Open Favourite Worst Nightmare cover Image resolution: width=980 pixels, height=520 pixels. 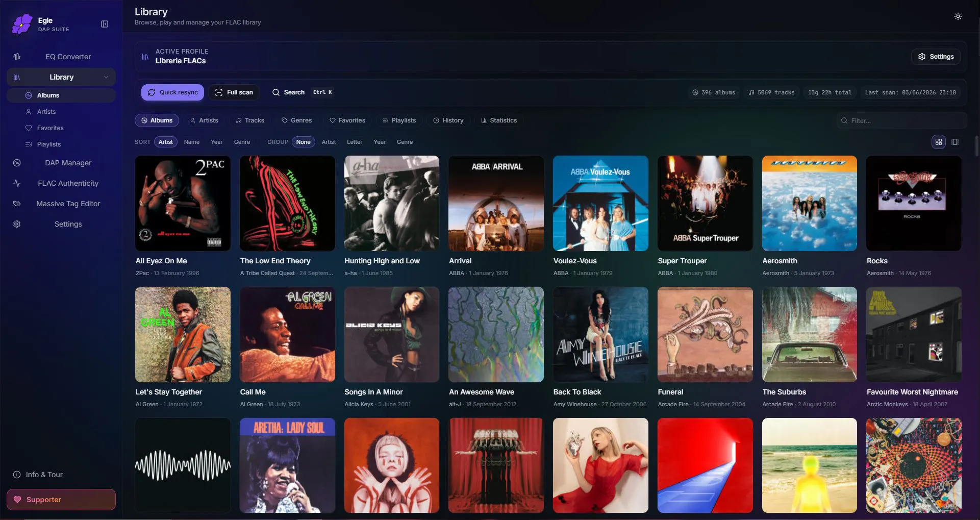914,334
